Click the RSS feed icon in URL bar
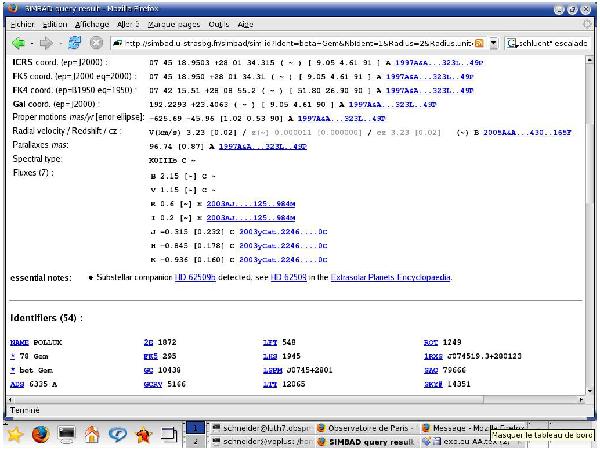The height and width of the screenshot is (450, 600). (480, 43)
